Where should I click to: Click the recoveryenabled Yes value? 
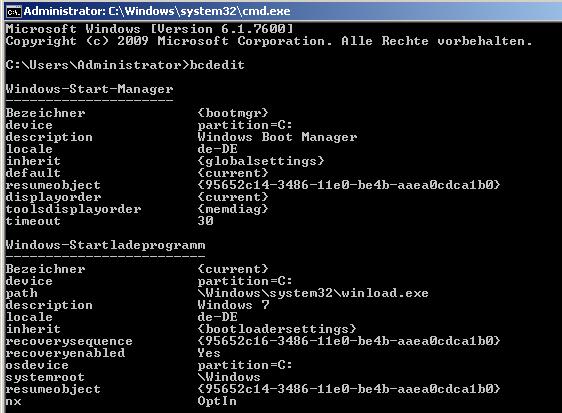209,353
